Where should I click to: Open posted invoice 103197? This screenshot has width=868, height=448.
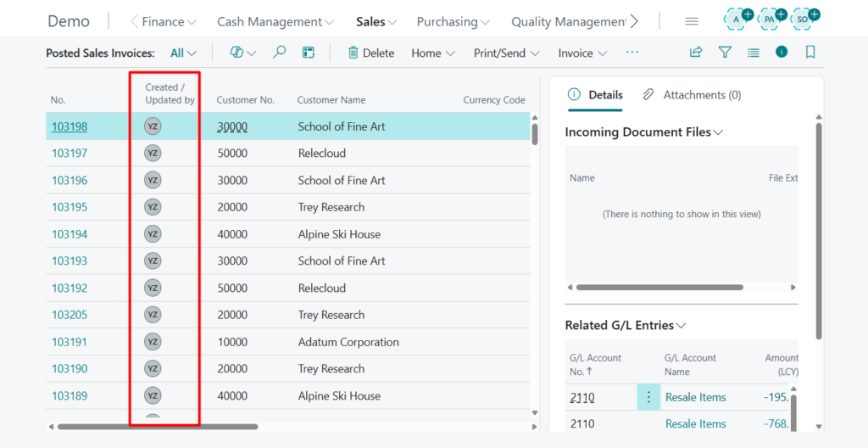(70, 154)
